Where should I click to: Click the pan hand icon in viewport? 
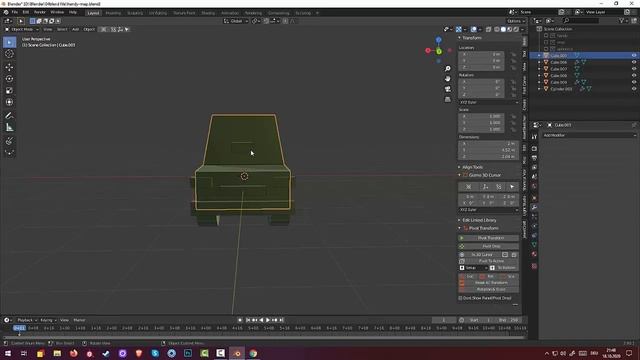click(x=448, y=79)
